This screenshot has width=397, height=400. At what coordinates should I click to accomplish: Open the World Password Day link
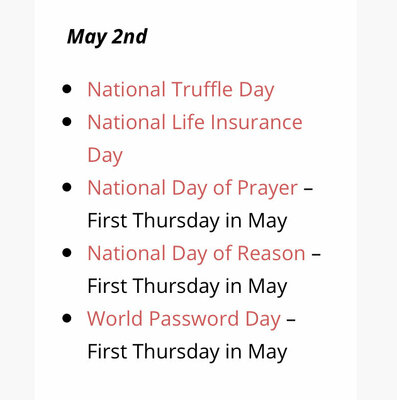point(184,319)
